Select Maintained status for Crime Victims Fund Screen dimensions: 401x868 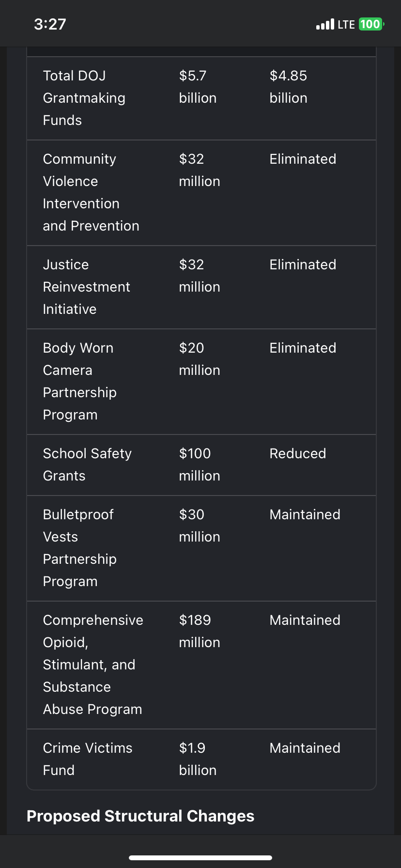(305, 748)
